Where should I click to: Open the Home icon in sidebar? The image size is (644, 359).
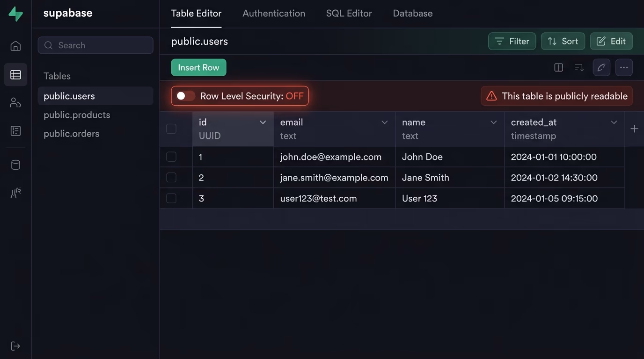(x=15, y=46)
